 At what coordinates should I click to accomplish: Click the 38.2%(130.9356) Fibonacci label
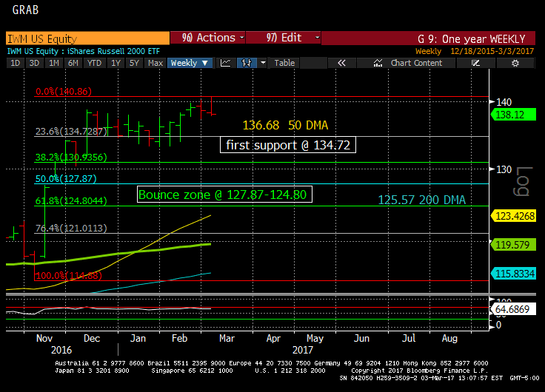tap(71, 158)
